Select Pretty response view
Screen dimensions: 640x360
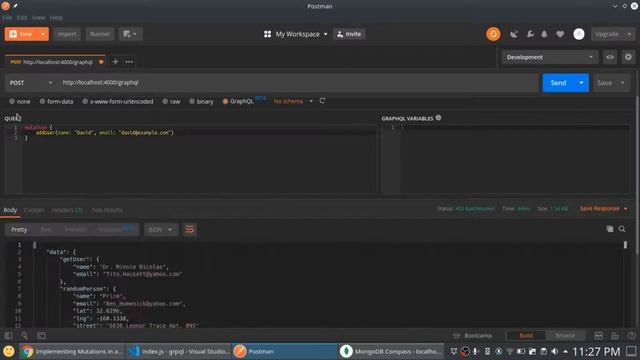coord(19,229)
